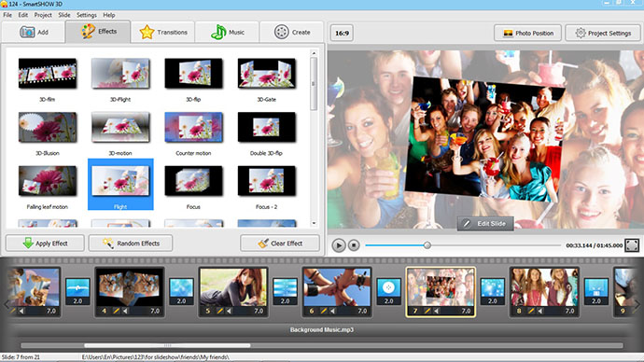
Task: Switch to the Effects tab
Action: (98, 32)
